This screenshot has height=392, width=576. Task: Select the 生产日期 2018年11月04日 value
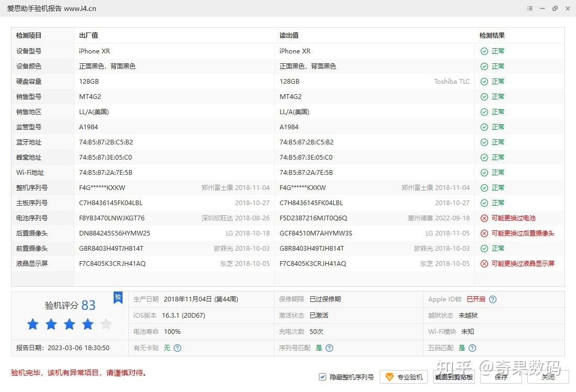[201, 299]
